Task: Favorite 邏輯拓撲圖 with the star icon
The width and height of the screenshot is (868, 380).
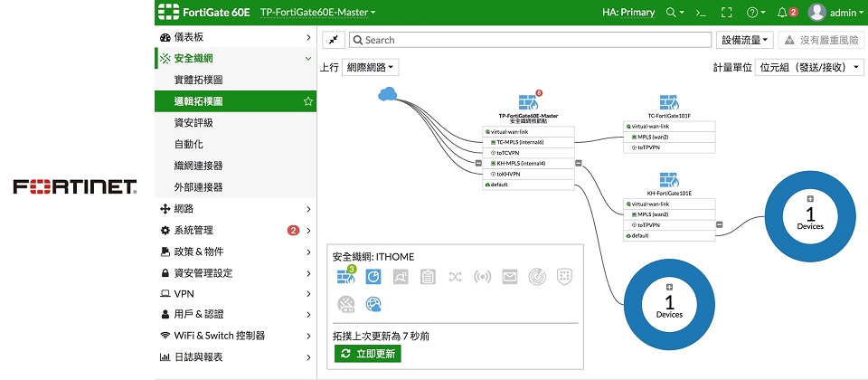Action: [x=308, y=101]
